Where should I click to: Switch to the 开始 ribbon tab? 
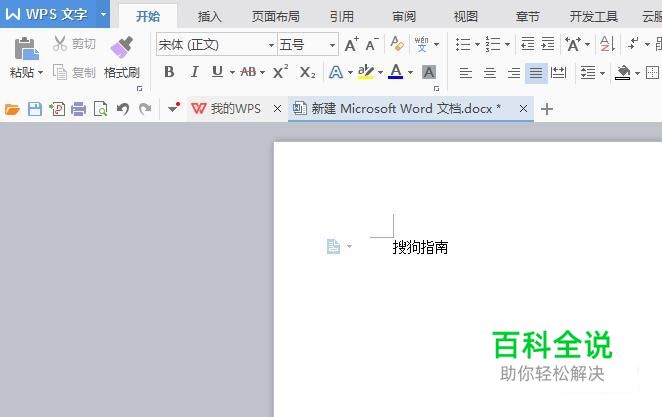coord(148,16)
